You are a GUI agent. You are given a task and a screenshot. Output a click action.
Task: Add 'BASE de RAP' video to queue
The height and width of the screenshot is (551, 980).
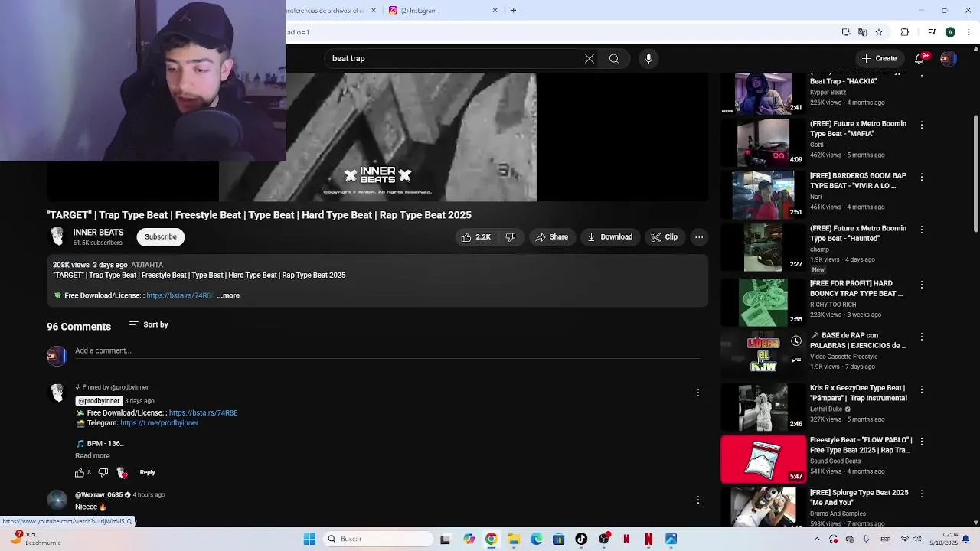[x=796, y=360]
